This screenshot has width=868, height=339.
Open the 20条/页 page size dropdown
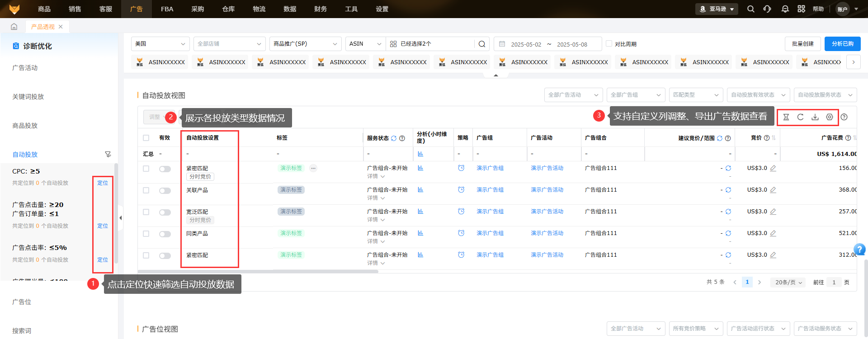coord(788,282)
